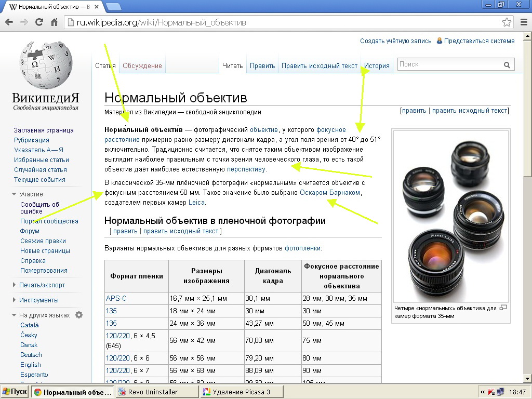The width and height of the screenshot is (532, 399).
Task: Open the Избранные статьи link
Action: pyautogui.click(x=42, y=160)
